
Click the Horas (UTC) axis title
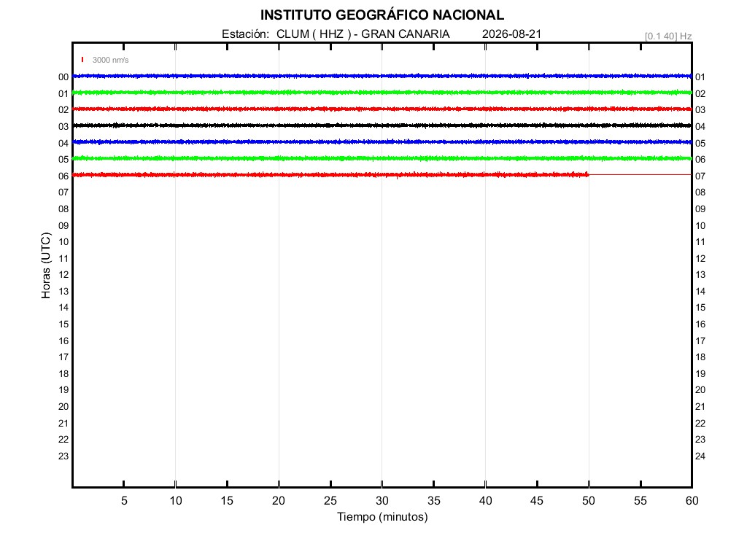(x=46, y=265)
